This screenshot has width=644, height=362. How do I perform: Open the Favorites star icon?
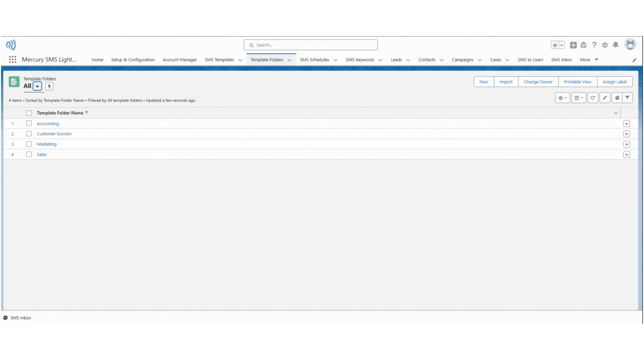555,45
